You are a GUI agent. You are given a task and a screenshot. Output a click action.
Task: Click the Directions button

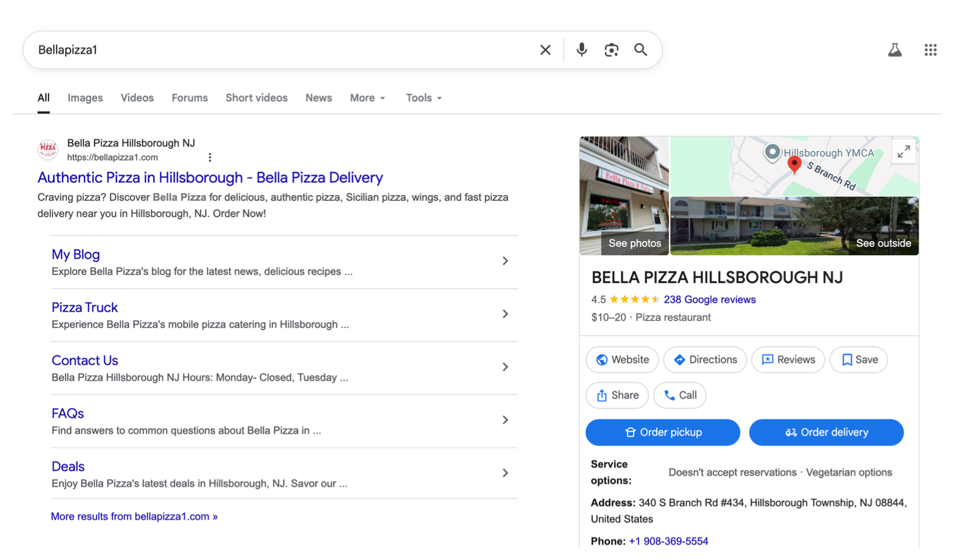point(705,360)
